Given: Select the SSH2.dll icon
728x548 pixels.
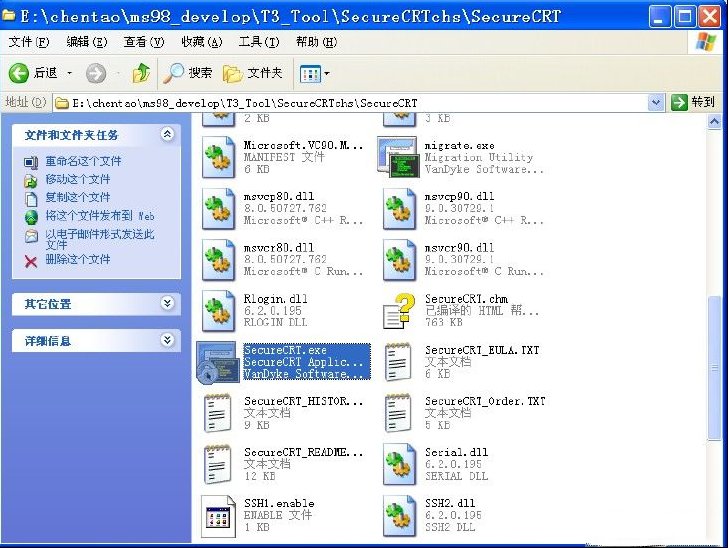Looking at the screenshot, I should pyautogui.click(x=399, y=516).
